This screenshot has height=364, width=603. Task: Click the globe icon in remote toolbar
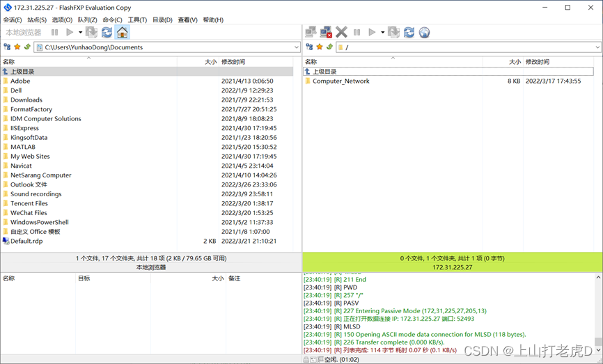(424, 33)
